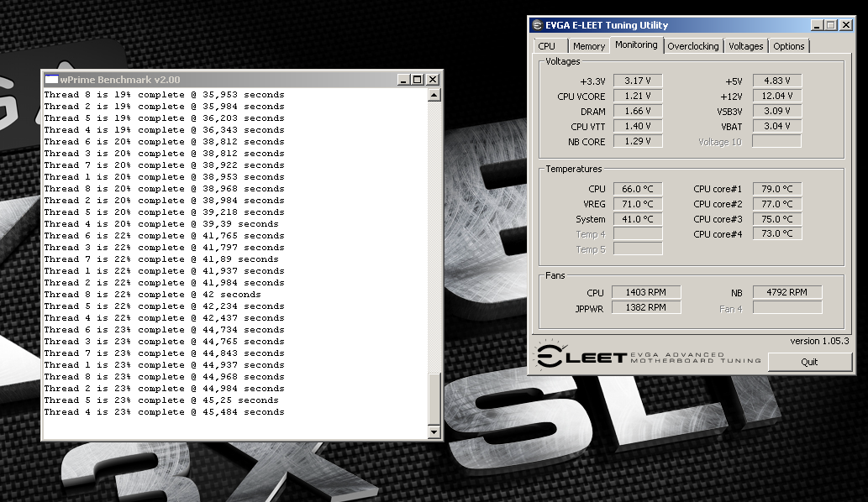This screenshot has height=502, width=868.
Task: Click line 'Thread 3 is 23% complete @ 44,765'
Action: [164, 342]
